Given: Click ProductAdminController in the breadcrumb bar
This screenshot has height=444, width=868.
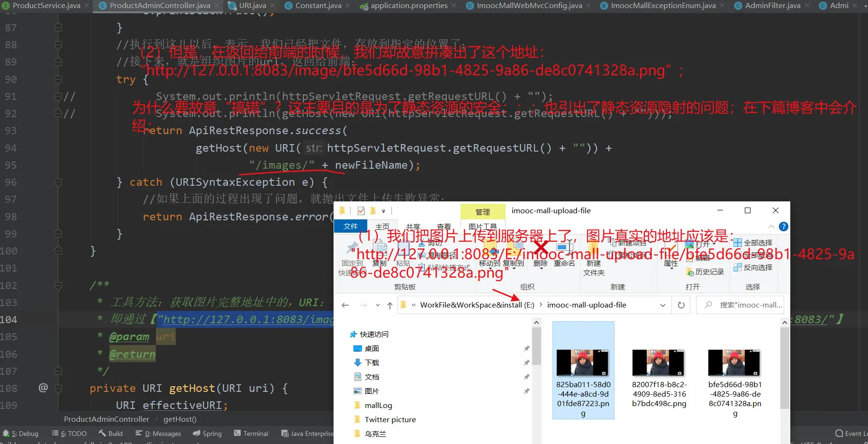Looking at the screenshot, I should pos(107,419).
